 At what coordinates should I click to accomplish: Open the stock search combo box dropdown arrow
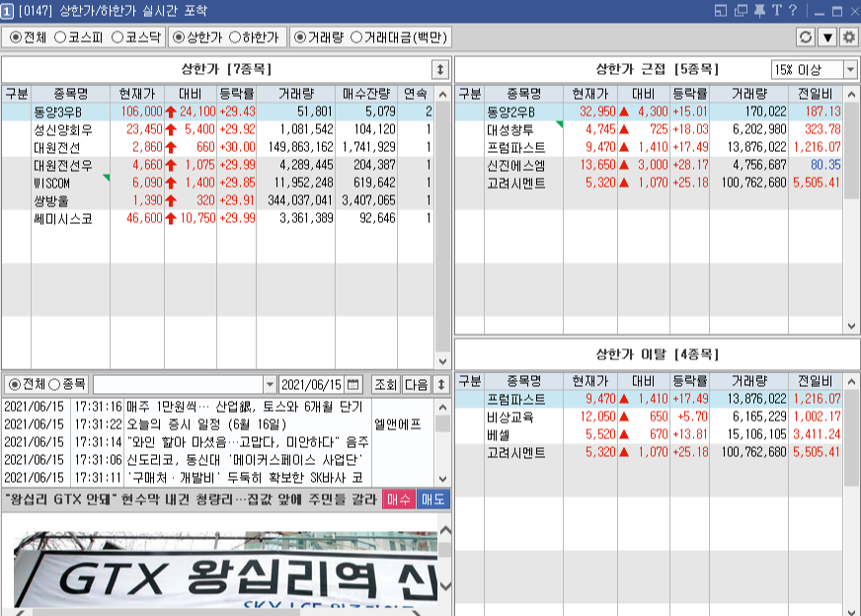click(270, 385)
